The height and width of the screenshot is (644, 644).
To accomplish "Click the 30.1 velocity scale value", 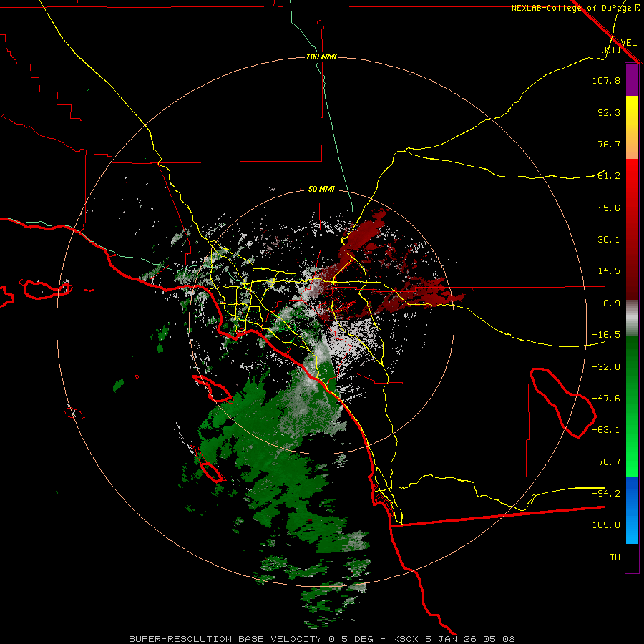I will click(609, 240).
